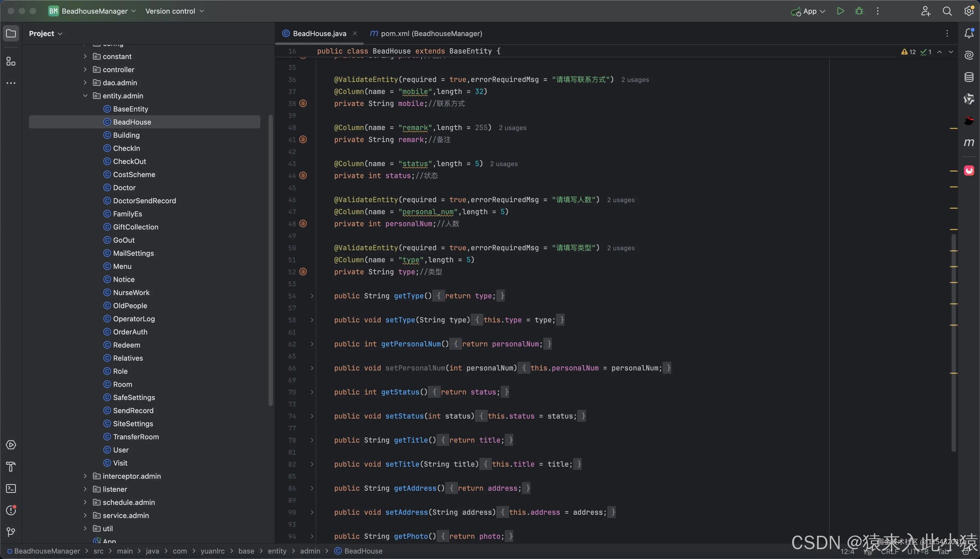Open the Notifications bell icon

point(969,33)
